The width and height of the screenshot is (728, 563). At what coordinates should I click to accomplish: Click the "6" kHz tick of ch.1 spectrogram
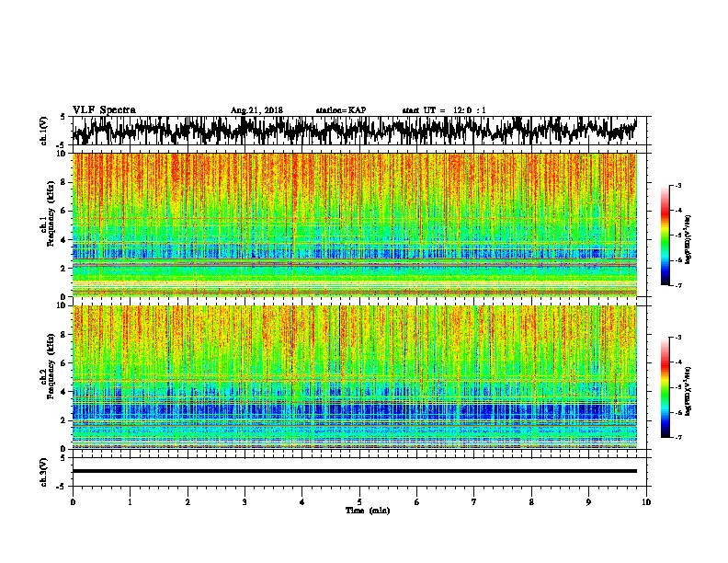(65, 211)
